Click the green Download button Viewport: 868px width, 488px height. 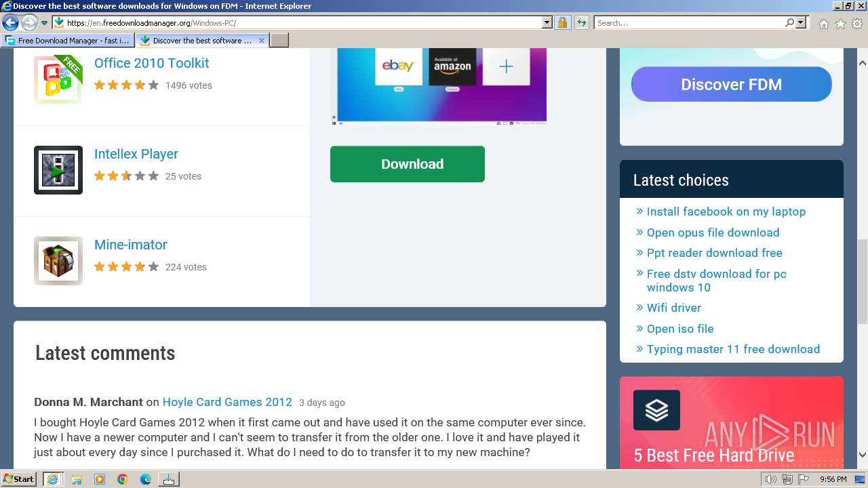(408, 164)
